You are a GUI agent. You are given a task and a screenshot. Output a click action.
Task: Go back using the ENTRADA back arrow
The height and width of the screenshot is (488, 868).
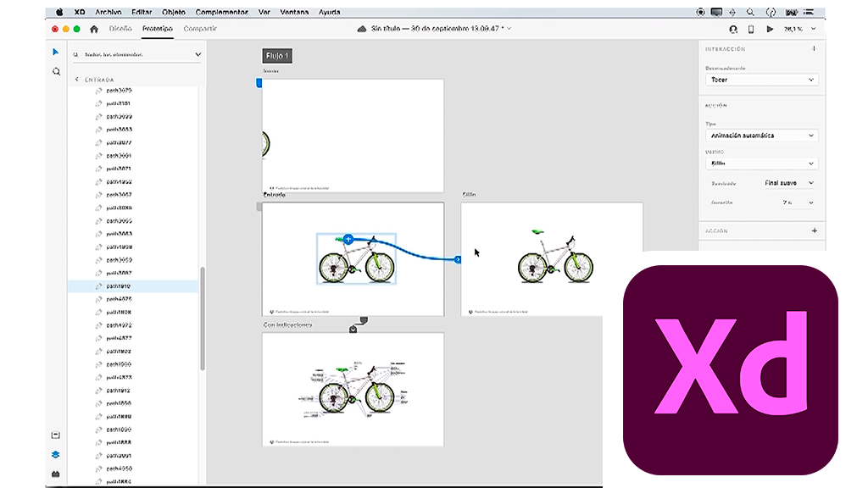click(77, 80)
